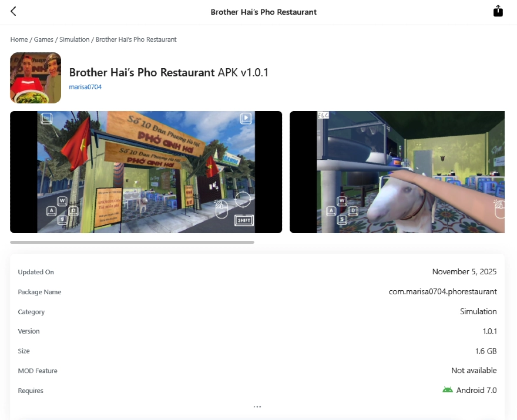
Task: Select Simulation in the breadcrumb path
Action: 73,39
